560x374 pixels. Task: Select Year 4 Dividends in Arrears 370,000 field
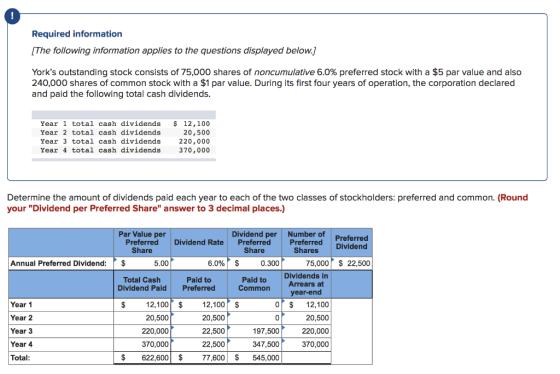[x=306, y=345]
